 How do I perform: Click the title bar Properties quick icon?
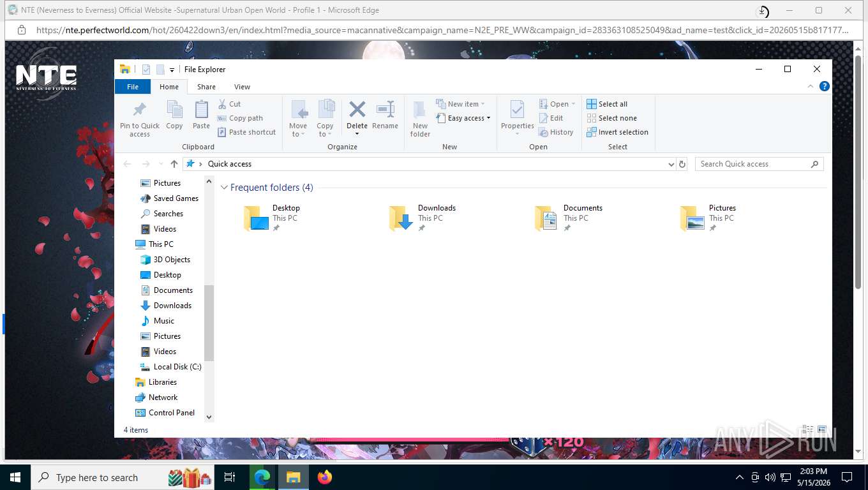146,70
